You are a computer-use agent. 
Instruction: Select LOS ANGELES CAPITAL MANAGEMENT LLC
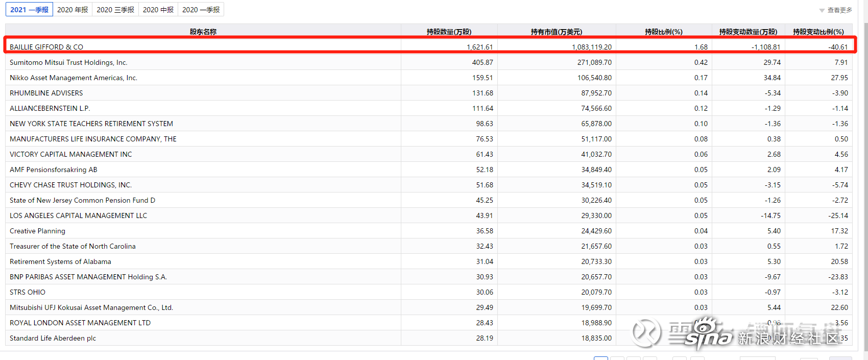click(78, 215)
